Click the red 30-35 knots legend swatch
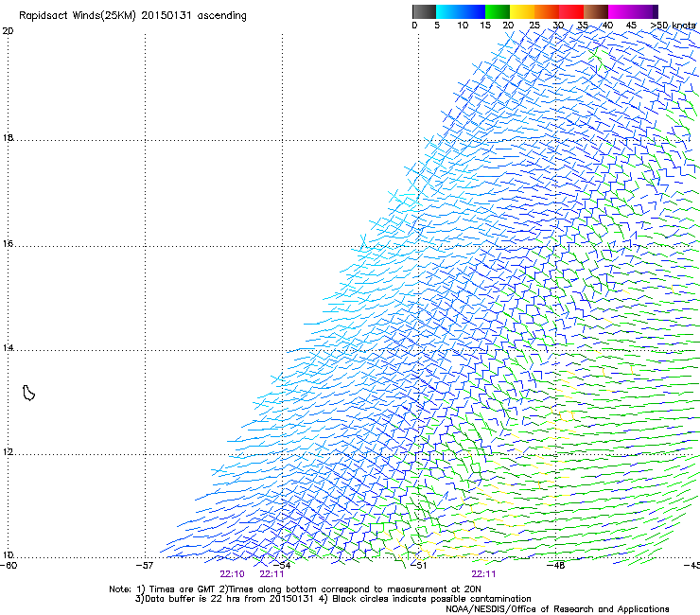700x615 pixels. click(571, 11)
